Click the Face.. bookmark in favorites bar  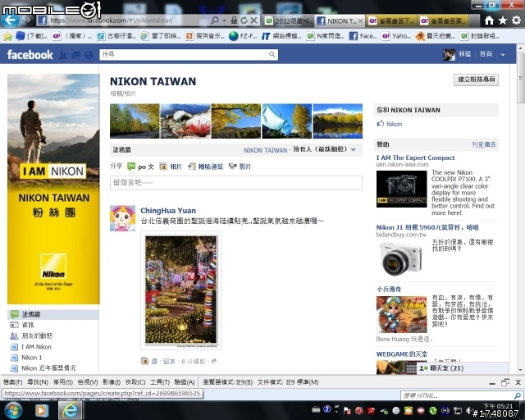click(x=363, y=36)
